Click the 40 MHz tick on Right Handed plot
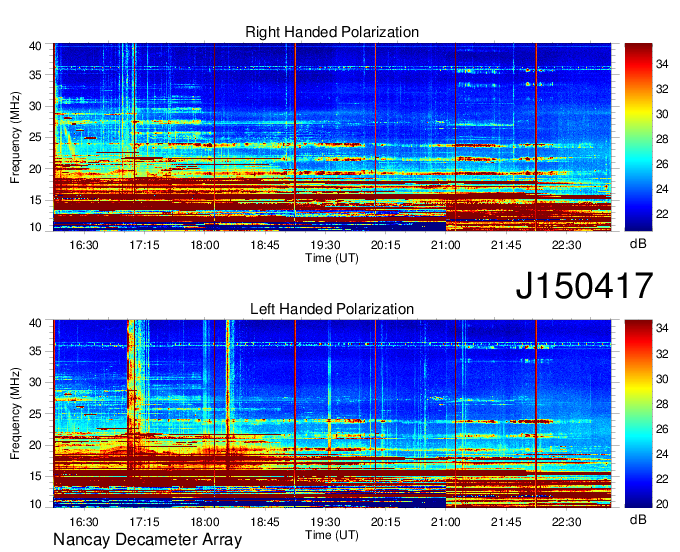 click(x=35, y=46)
